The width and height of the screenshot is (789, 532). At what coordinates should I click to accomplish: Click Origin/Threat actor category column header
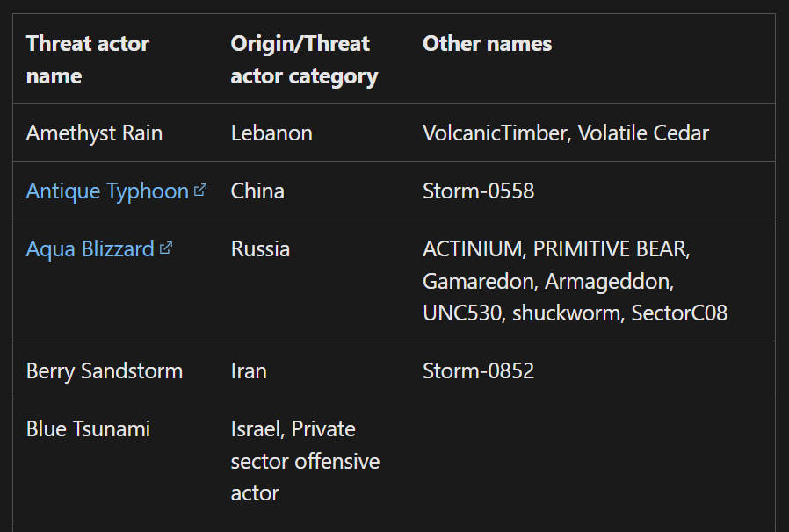pos(304,60)
